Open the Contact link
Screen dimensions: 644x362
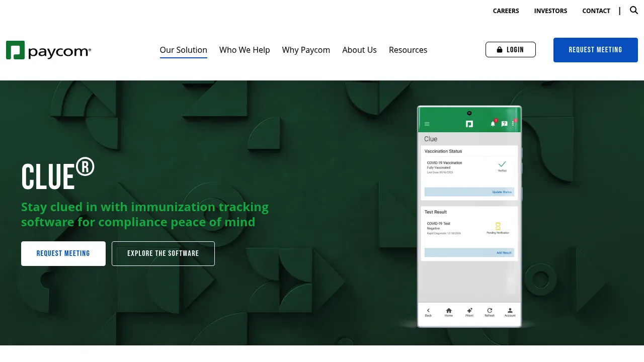[x=596, y=11]
